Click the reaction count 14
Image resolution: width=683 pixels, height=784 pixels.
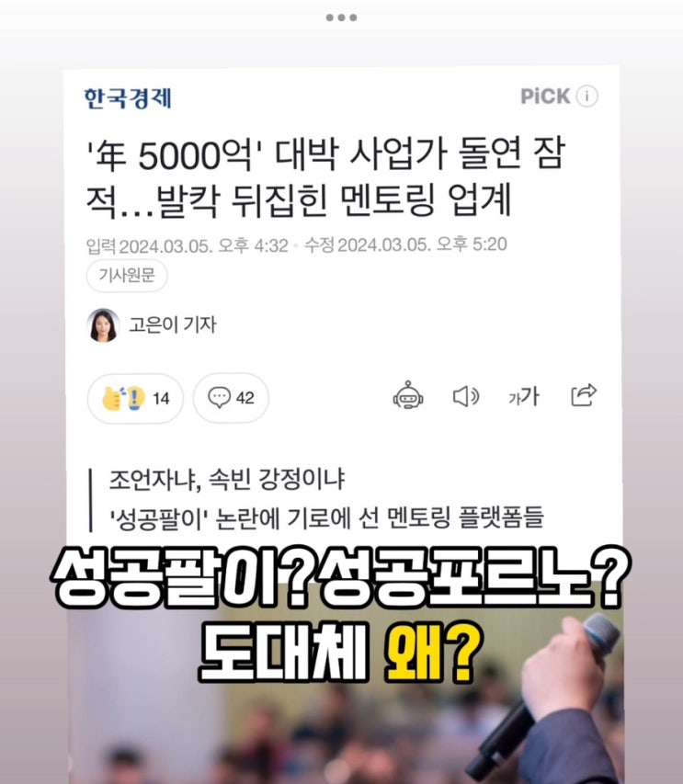pyautogui.click(x=161, y=399)
